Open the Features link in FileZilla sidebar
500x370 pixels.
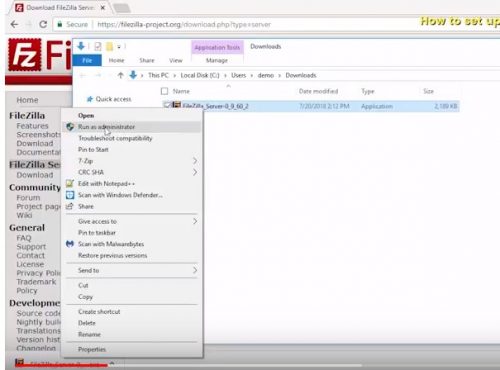32,126
